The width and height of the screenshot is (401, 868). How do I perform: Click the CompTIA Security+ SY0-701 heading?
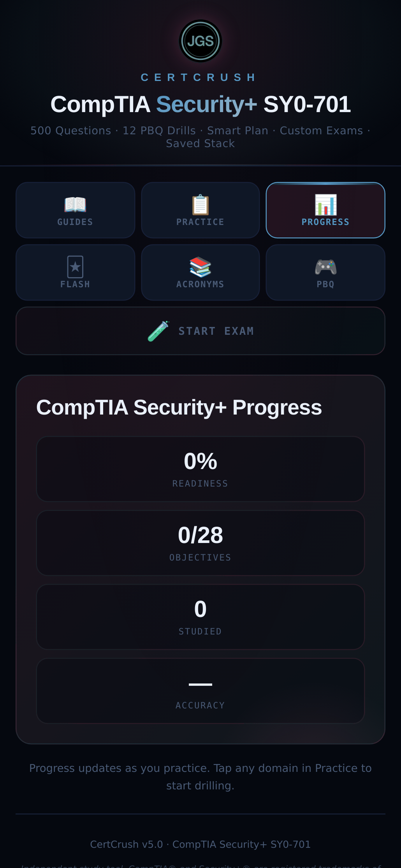click(x=200, y=104)
